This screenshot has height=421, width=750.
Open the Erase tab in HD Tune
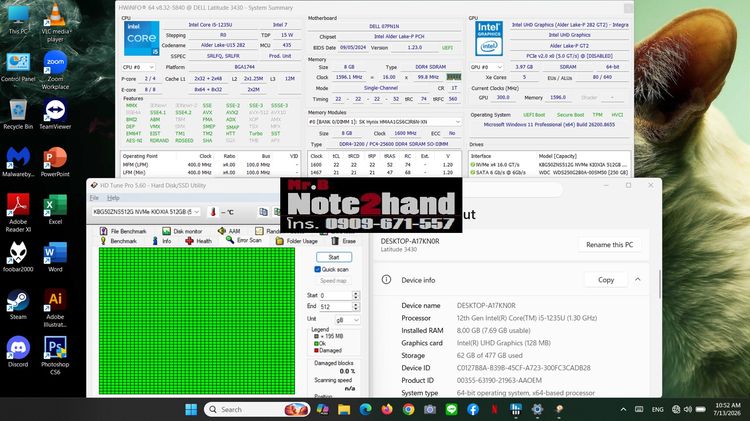tap(343, 241)
